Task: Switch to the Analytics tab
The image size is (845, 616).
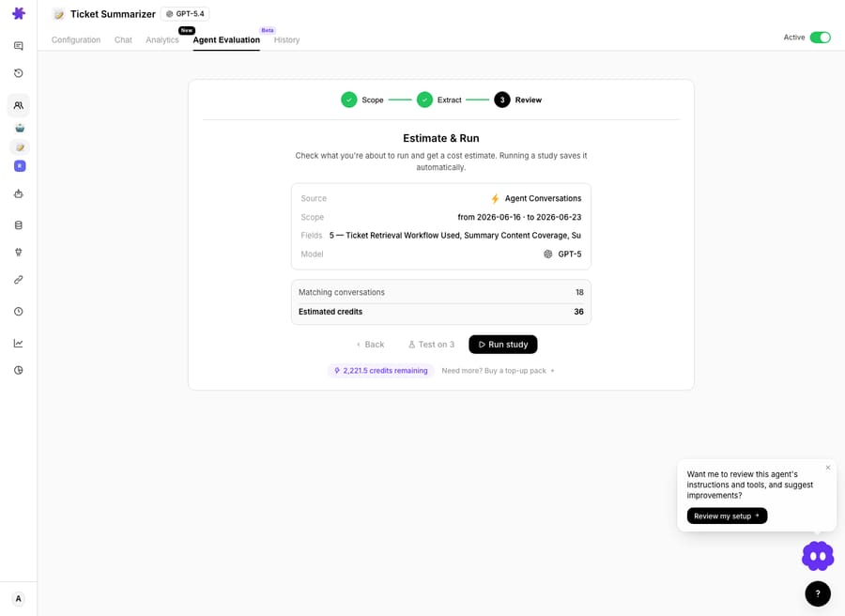Action: 162,39
